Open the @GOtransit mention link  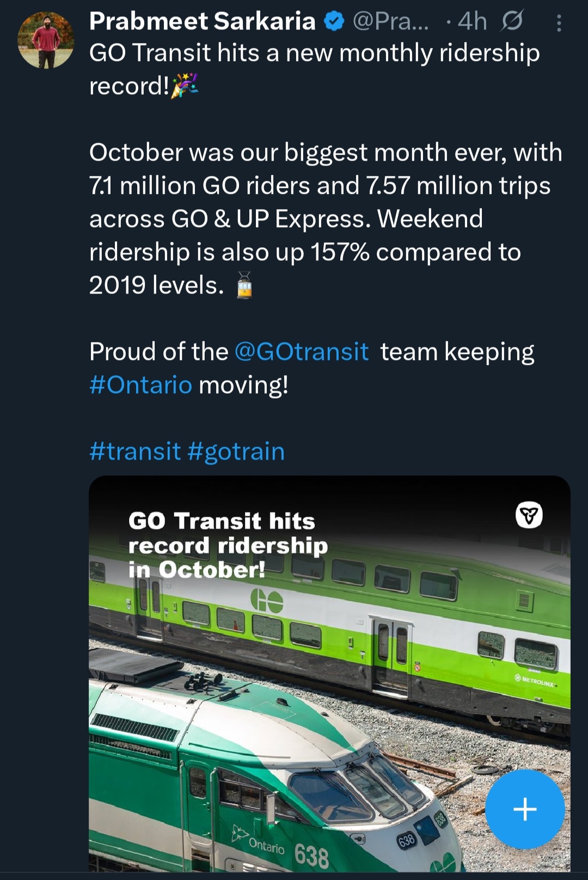(301, 352)
